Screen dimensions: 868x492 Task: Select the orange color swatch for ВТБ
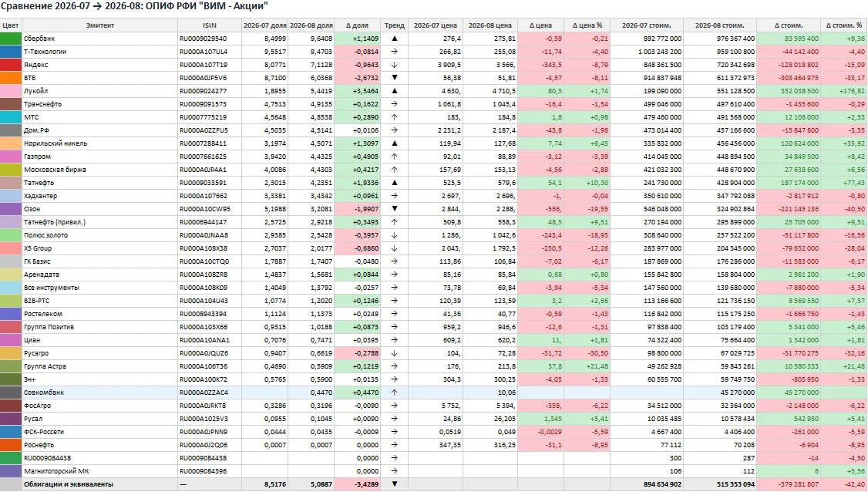tap(11, 78)
